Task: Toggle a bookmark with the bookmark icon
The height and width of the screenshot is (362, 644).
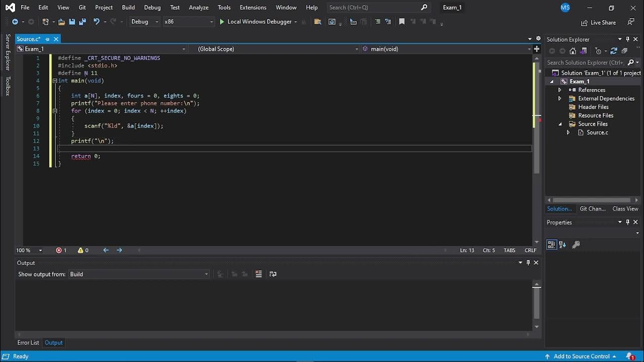Action: (x=401, y=22)
